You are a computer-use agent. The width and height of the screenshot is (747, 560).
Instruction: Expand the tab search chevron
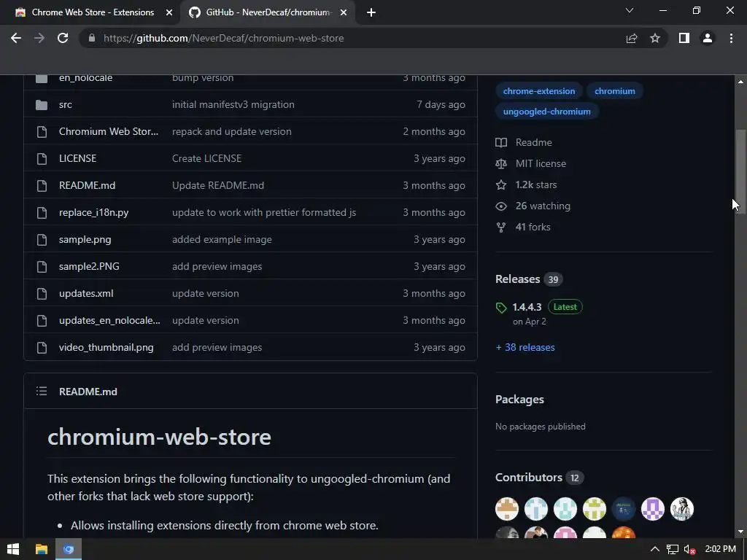[630, 10]
